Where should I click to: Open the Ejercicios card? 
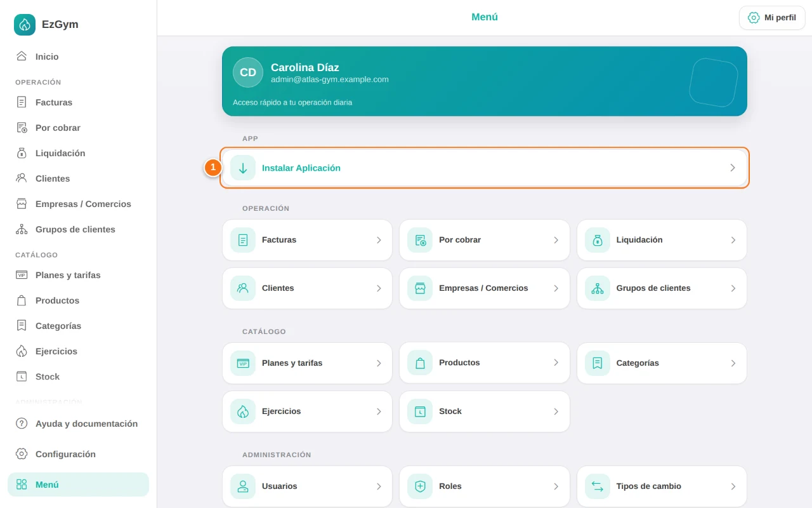(307, 411)
